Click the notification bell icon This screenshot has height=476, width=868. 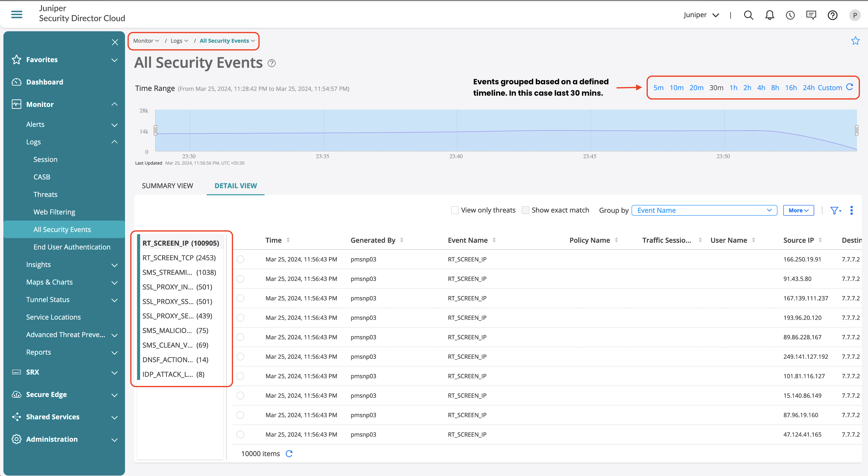point(769,15)
